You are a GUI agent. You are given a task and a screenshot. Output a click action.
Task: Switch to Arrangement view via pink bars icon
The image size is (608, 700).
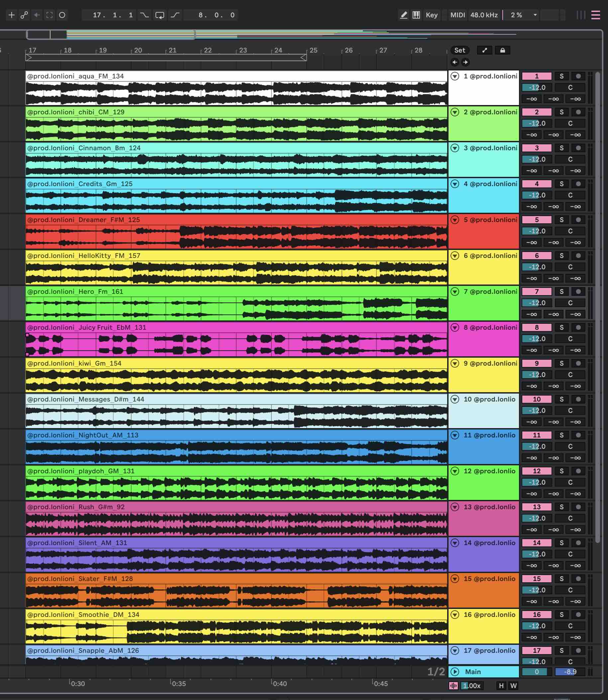pos(595,15)
